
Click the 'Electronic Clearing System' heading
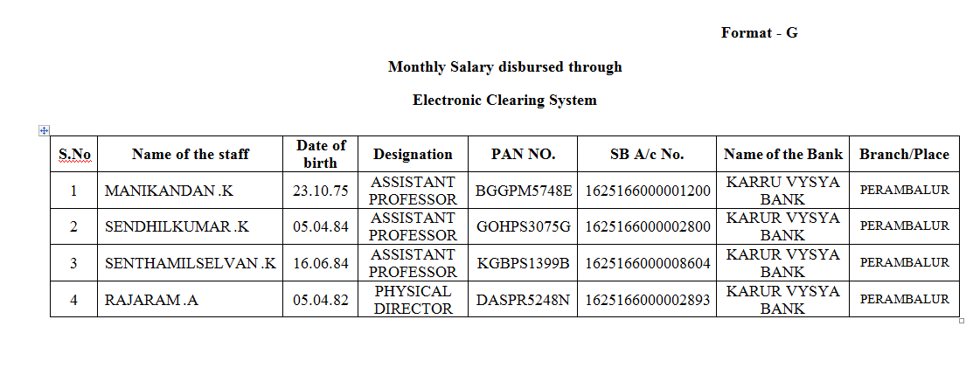504,100
